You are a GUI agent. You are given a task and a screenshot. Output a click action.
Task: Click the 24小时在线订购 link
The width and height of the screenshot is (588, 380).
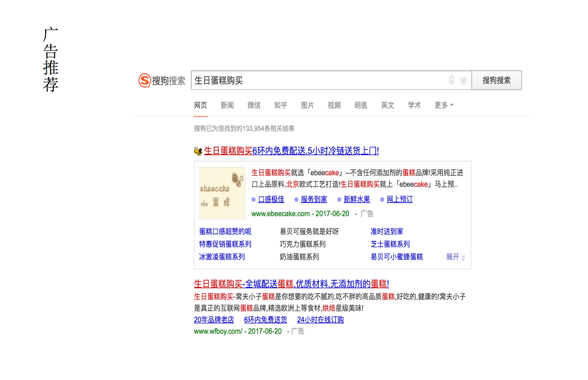pyautogui.click(x=320, y=320)
